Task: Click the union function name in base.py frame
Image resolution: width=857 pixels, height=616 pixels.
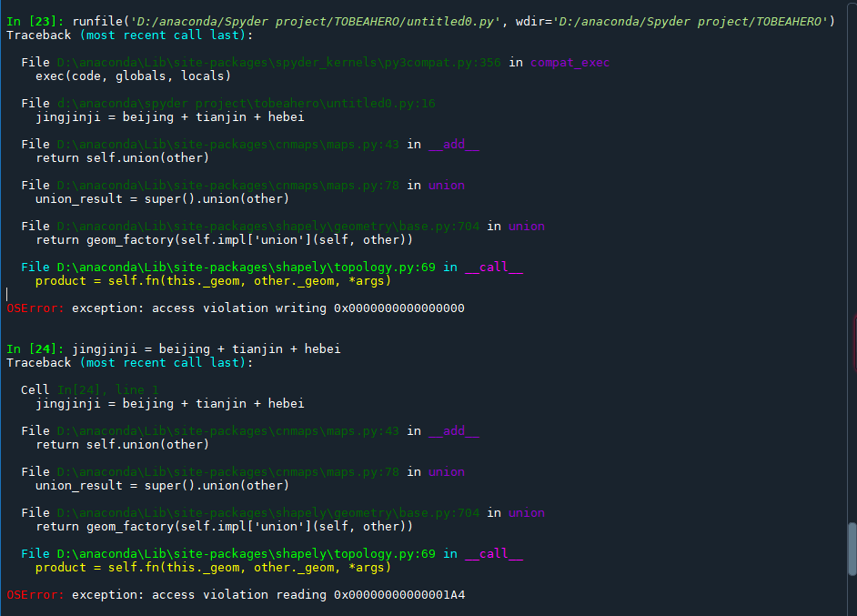Action: pyautogui.click(x=526, y=226)
